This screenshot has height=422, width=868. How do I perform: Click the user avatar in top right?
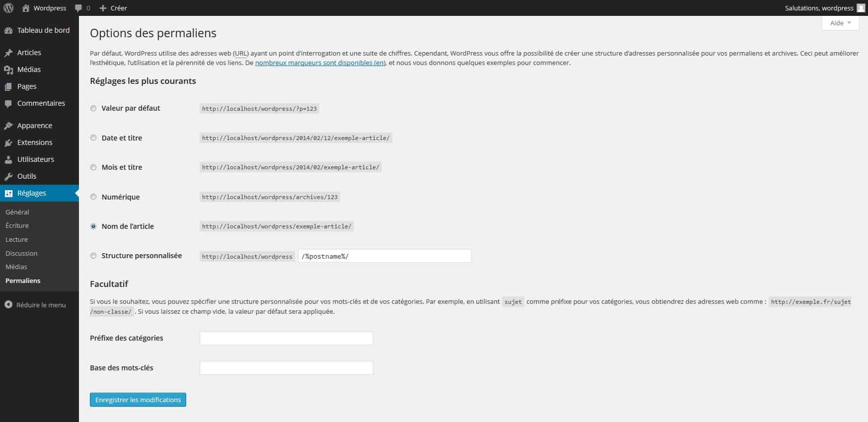pyautogui.click(x=861, y=8)
